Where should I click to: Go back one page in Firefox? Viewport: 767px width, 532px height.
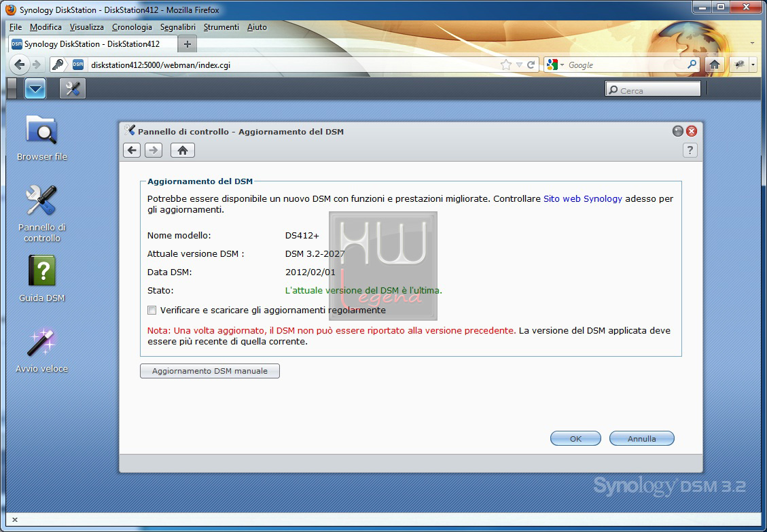[x=19, y=65]
